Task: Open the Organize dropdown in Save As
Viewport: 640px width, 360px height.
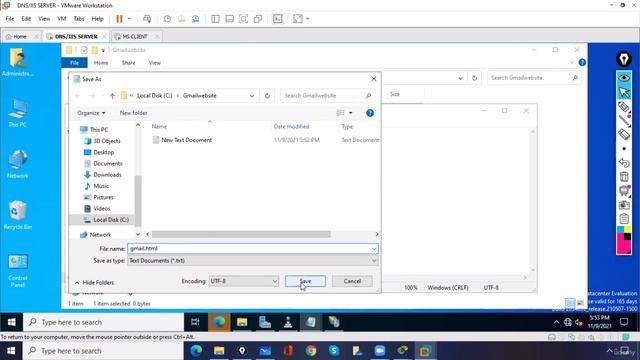Action: [x=91, y=113]
